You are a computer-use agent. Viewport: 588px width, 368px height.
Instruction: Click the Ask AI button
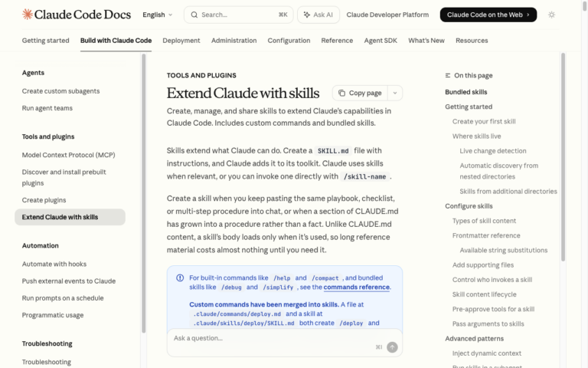tap(318, 15)
